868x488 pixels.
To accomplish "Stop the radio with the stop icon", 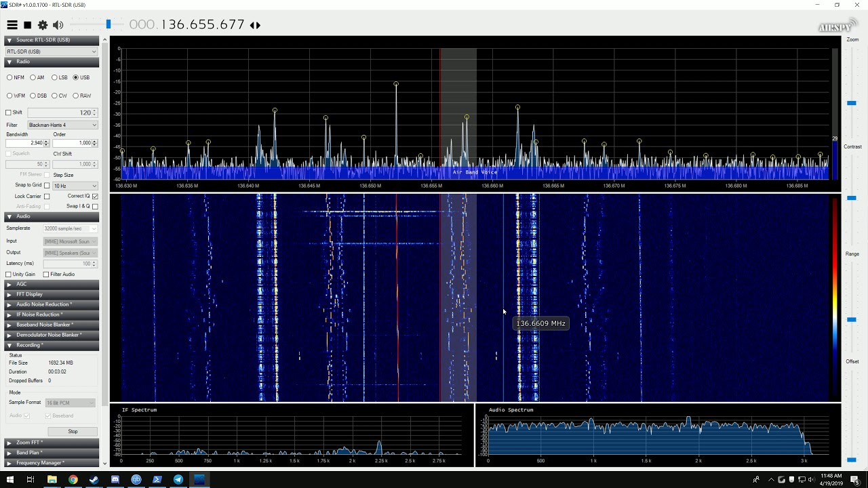I will click(x=28, y=25).
